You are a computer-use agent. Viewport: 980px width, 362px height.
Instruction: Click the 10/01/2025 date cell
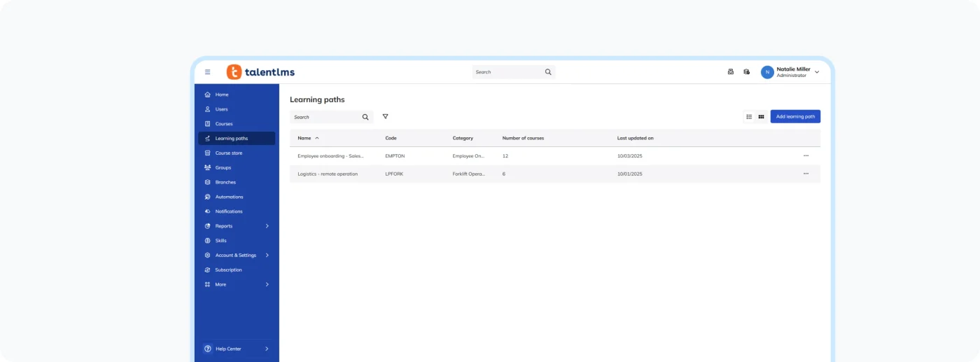tap(629, 174)
